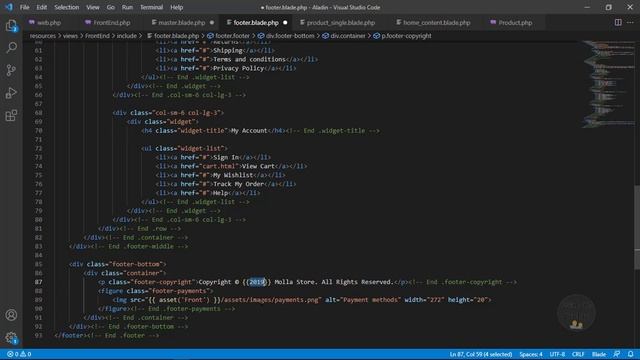Click 'Track My Order' text on line 76
The image size is (640, 360).
238,184
